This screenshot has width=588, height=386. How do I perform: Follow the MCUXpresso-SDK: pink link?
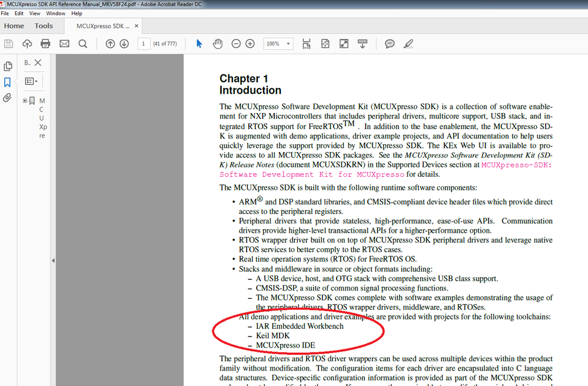[x=516, y=165]
